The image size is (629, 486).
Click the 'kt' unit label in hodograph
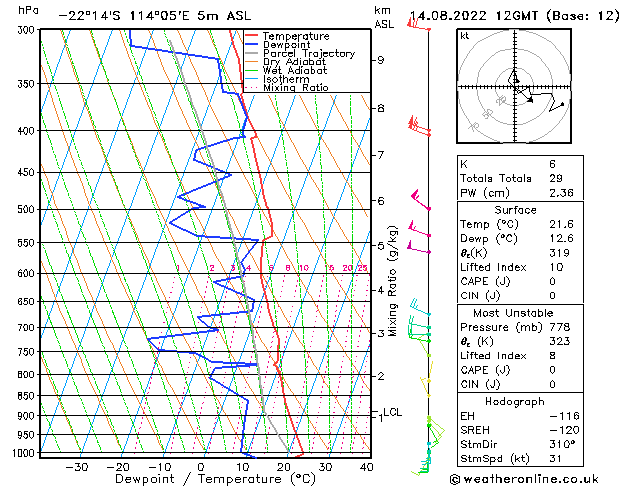465,36
